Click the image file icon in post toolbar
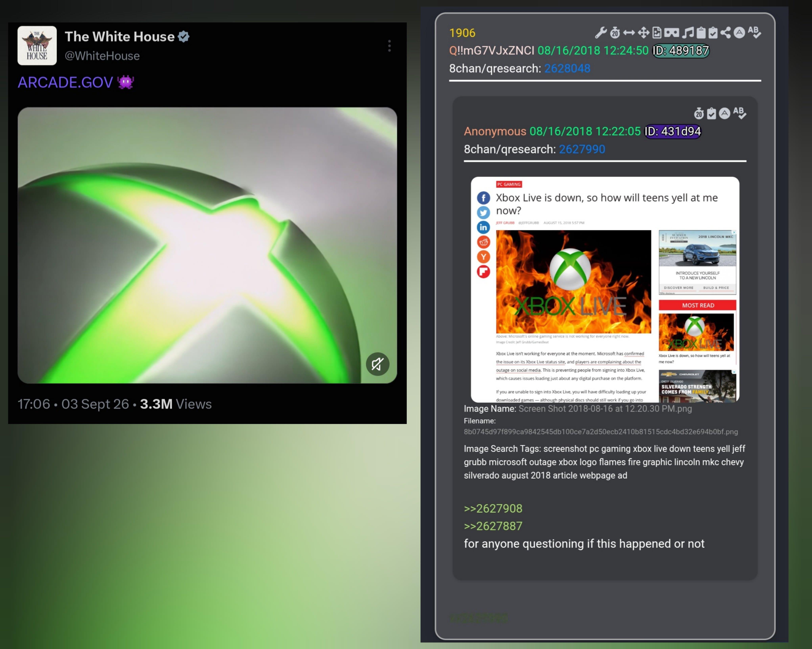Image resolution: width=812 pixels, height=649 pixels. [x=656, y=33]
